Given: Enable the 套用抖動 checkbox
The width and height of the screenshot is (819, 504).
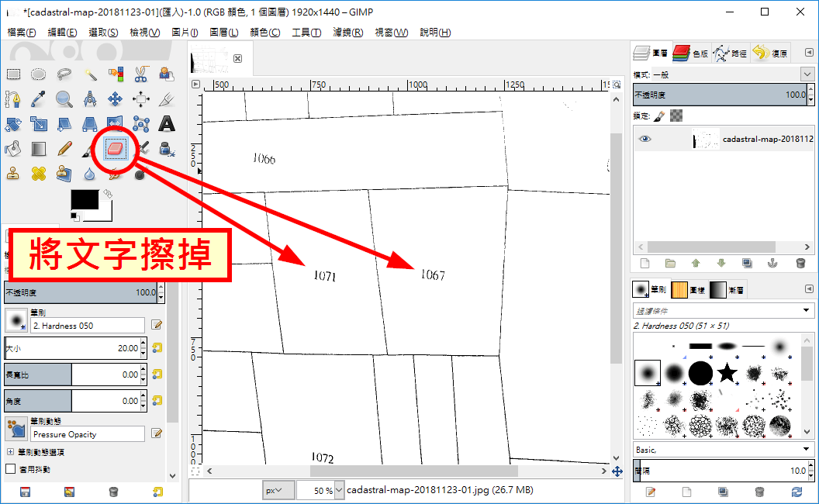Looking at the screenshot, I should pos(11,468).
